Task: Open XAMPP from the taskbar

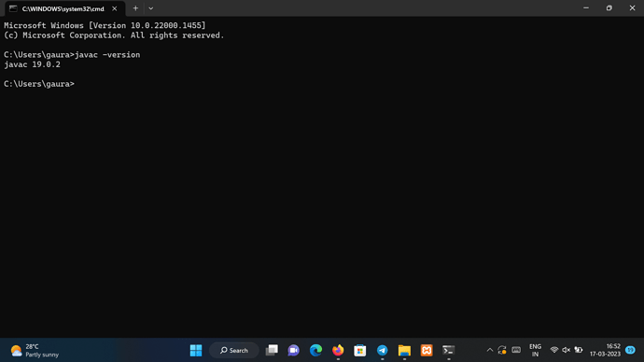Action: click(427, 350)
